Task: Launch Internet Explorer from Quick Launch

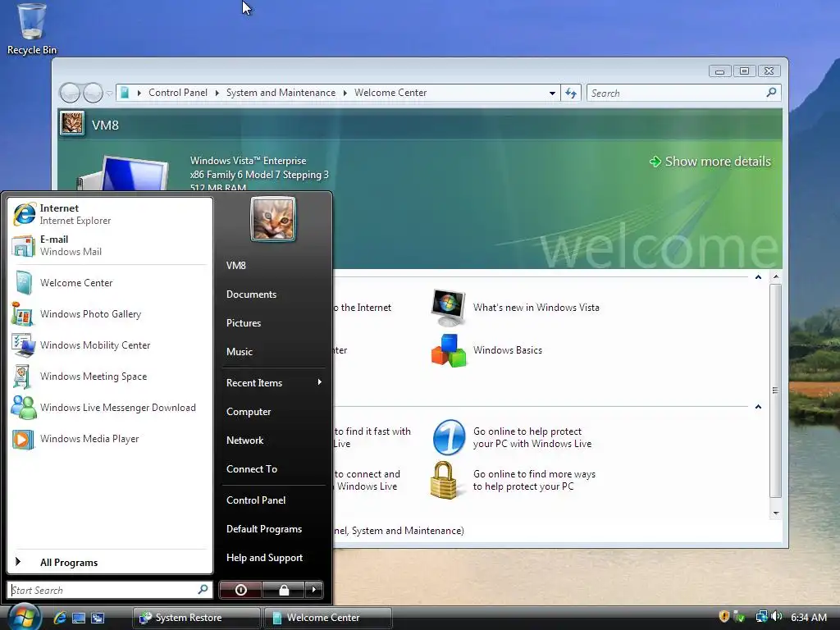Action: pos(59,618)
